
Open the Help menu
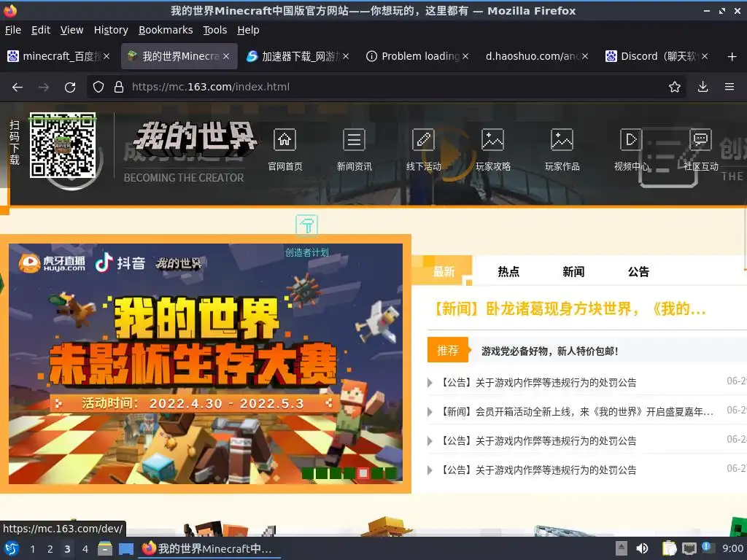248,30
